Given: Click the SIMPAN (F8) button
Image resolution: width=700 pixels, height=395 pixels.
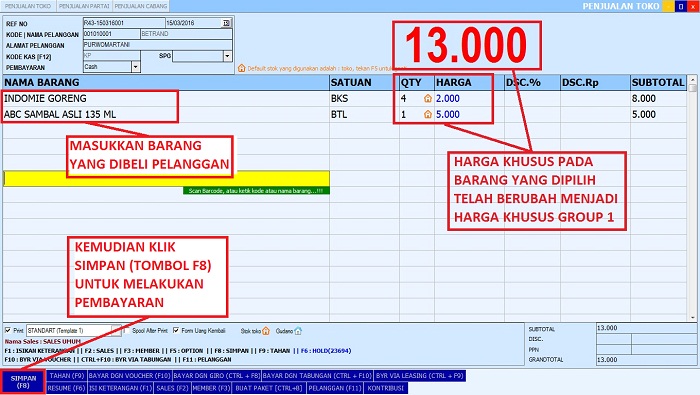Looking at the screenshot, I should pyautogui.click(x=23, y=382).
